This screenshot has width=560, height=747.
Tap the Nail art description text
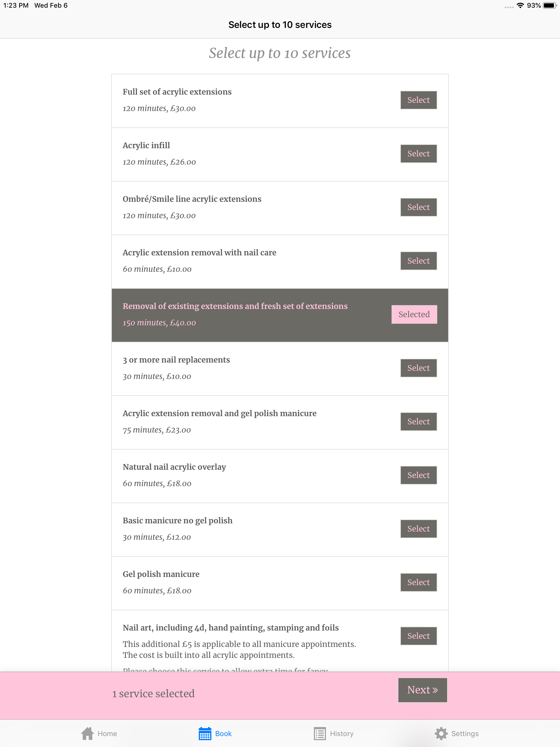pos(239,649)
